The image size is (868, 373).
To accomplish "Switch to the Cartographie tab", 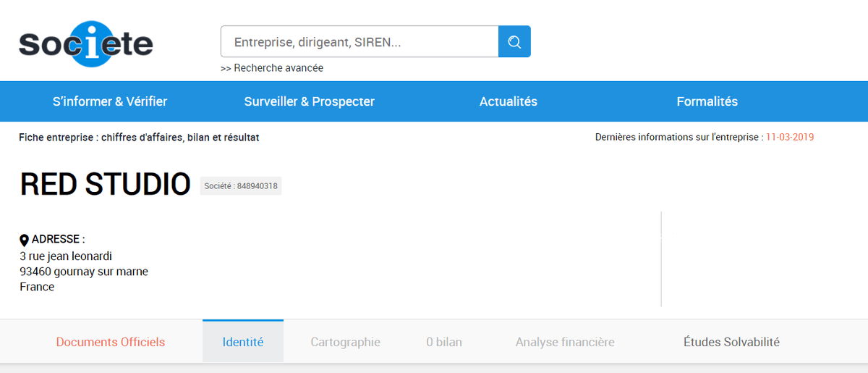I will coord(346,342).
